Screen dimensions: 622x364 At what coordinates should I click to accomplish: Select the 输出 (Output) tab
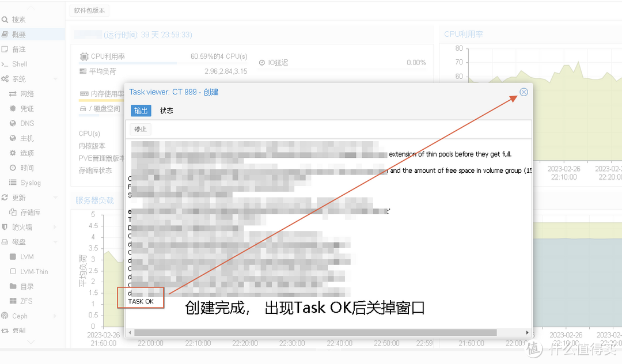141,110
